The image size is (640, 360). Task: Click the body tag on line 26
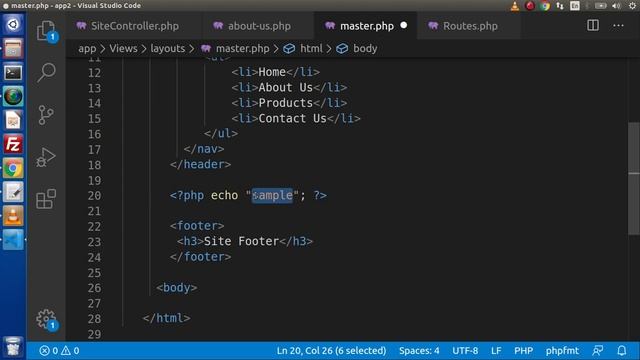(177, 288)
